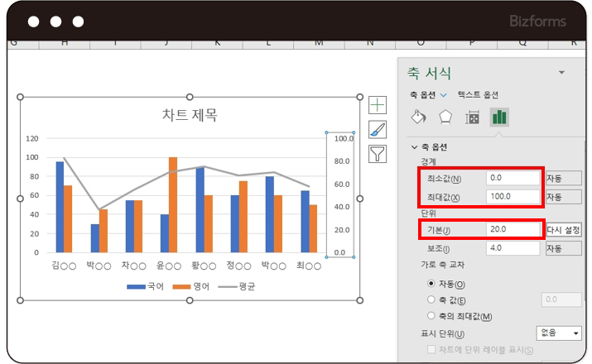The image size is (592, 364).
Task: Click the Chart Elements plus button
Action: [378, 104]
